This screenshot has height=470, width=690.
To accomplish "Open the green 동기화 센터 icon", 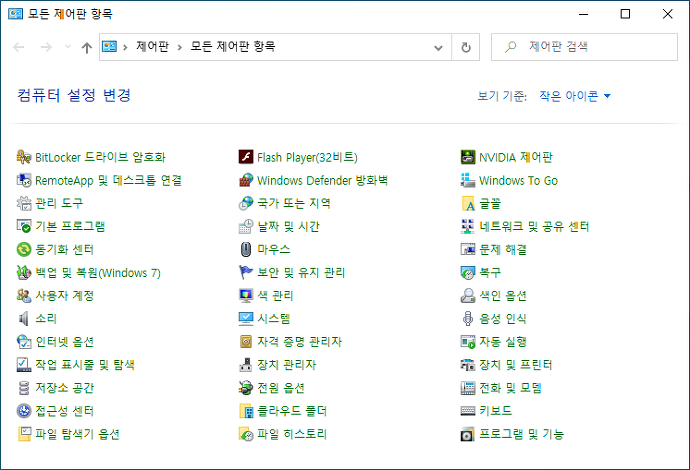I will click(24, 250).
